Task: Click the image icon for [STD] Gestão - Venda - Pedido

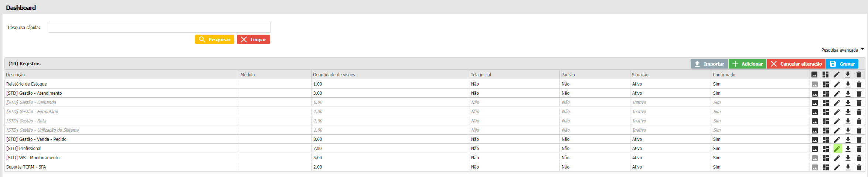Action: tap(815, 140)
